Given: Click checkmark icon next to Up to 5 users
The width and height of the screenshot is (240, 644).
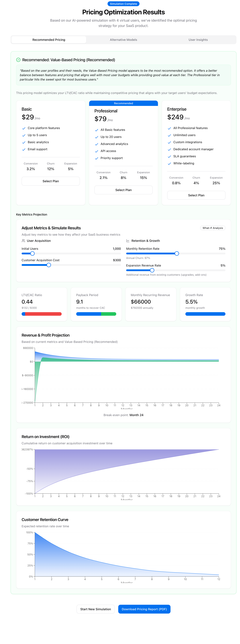Looking at the screenshot, I should [24, 135].
